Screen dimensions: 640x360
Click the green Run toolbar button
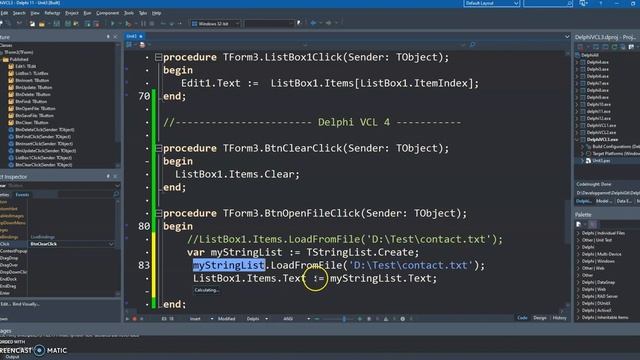(113, 24)
